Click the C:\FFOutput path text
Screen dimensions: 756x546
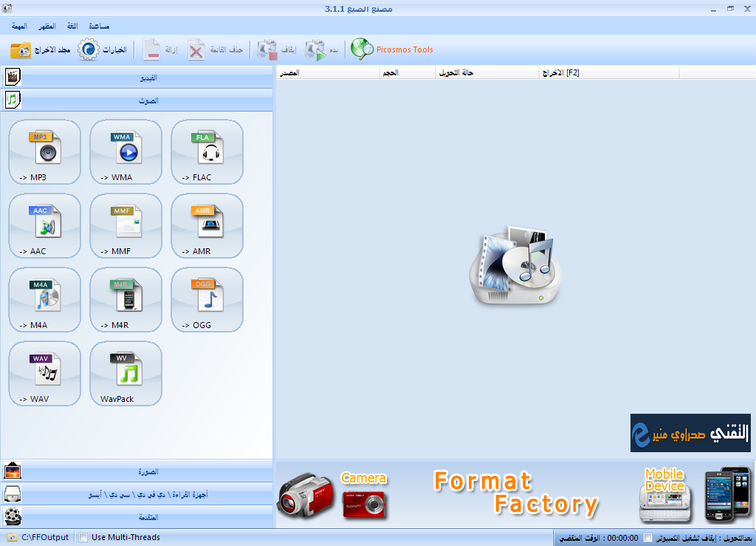click(45, 537)
